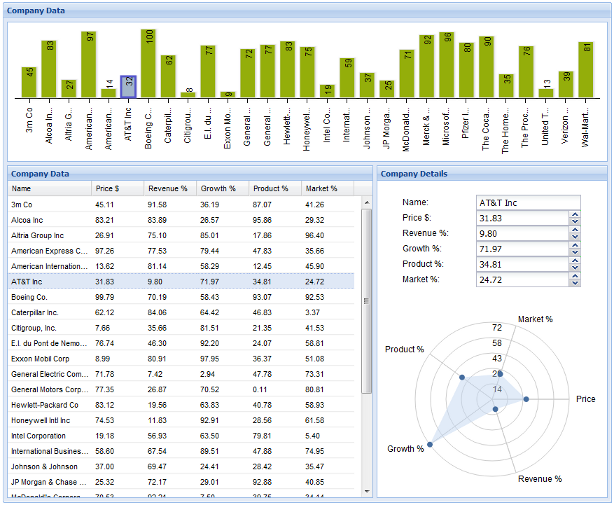
Task: Select the Intel Corporation row
Action: [x=181, y=436]
